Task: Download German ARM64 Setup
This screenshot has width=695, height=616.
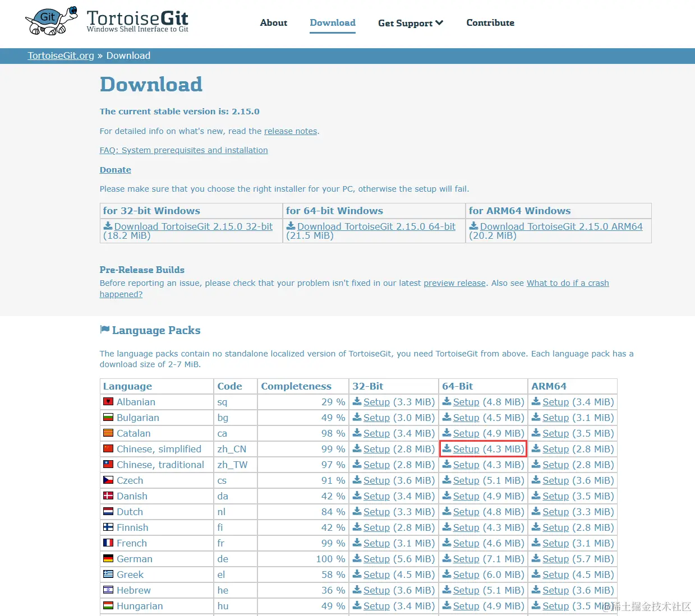Action: pyautogui.click(x=556, y=559)
